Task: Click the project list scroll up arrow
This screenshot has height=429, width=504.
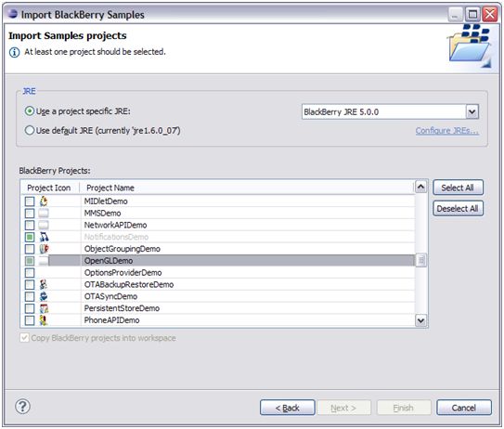Action: tap(421, 187)
